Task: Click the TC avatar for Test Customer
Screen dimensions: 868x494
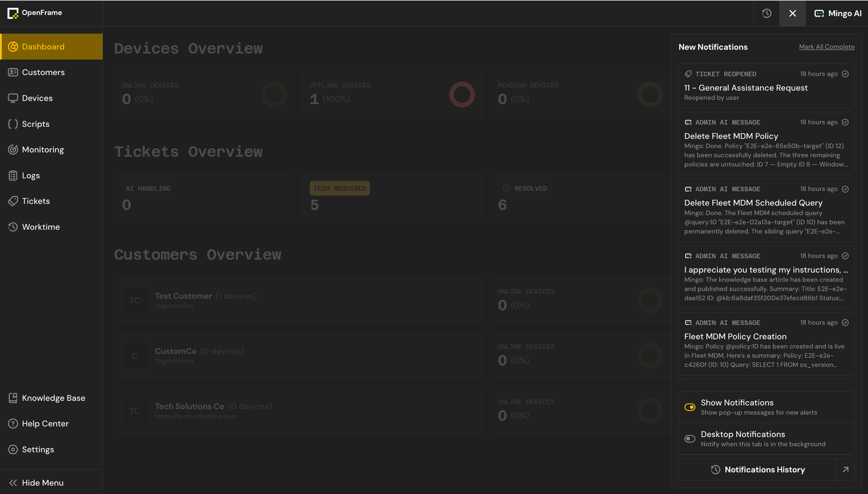Action: tap(135, 301)
